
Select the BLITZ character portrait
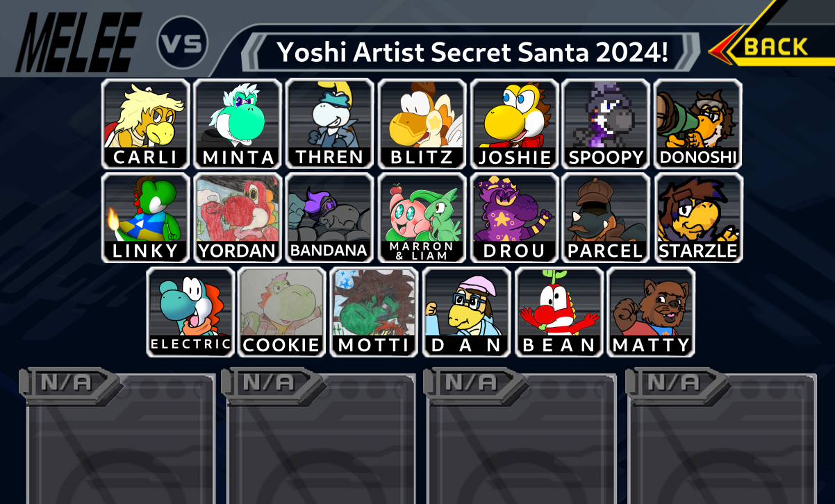click(x=422, y=124)
